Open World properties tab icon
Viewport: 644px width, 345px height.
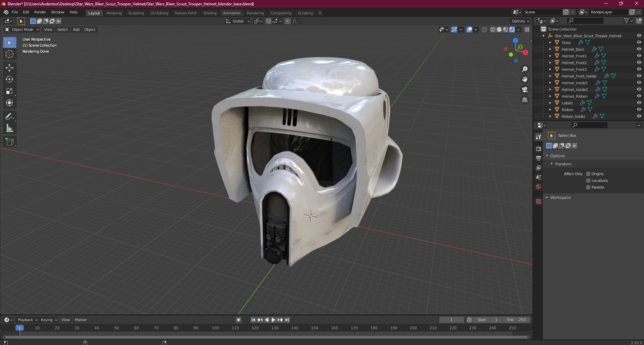(539, 187)
